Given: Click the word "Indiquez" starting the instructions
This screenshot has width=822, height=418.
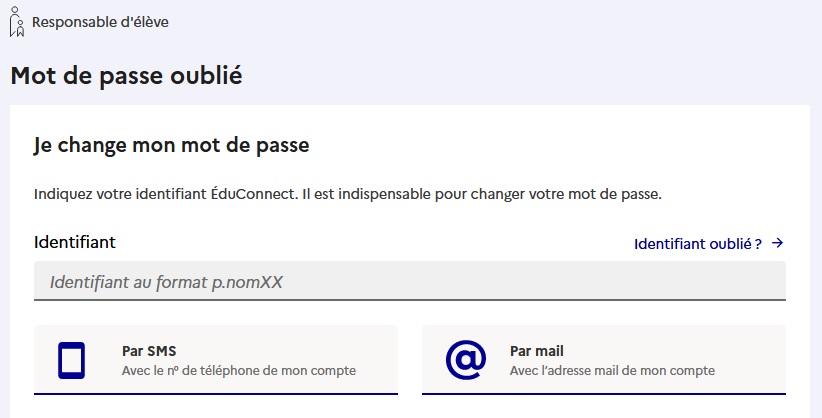Looking at the screenshot, I should [63, 195].
